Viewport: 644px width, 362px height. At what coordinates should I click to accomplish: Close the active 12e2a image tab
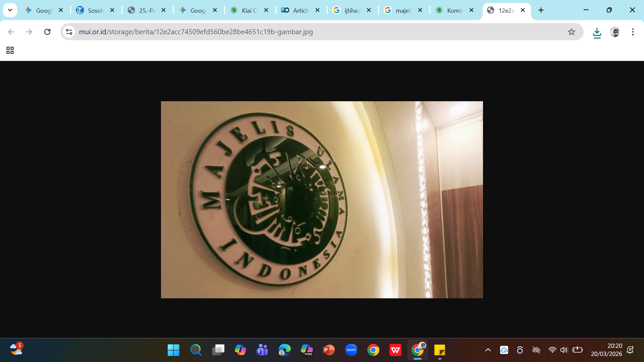pyautogui.click(x=523, y=10)
